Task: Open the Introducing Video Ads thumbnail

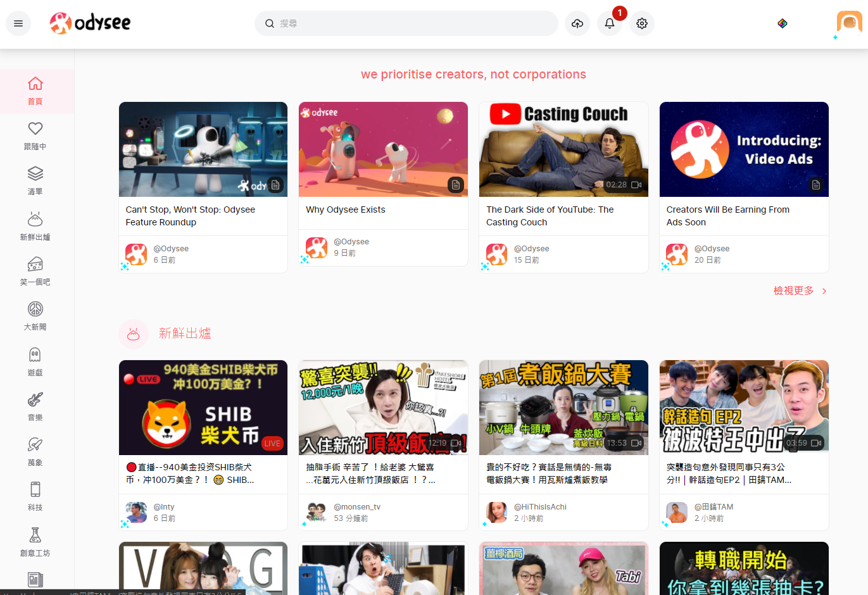Action: 744,149
